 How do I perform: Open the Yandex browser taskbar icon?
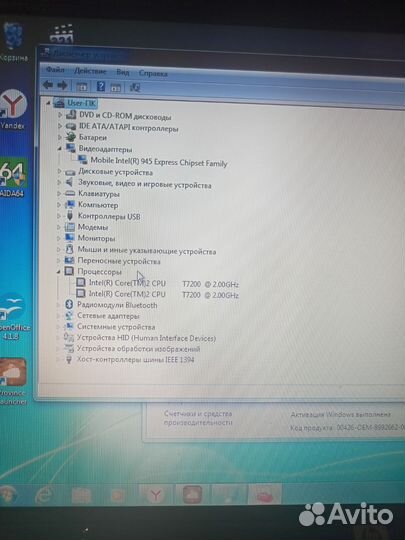(x=155, y=495)
